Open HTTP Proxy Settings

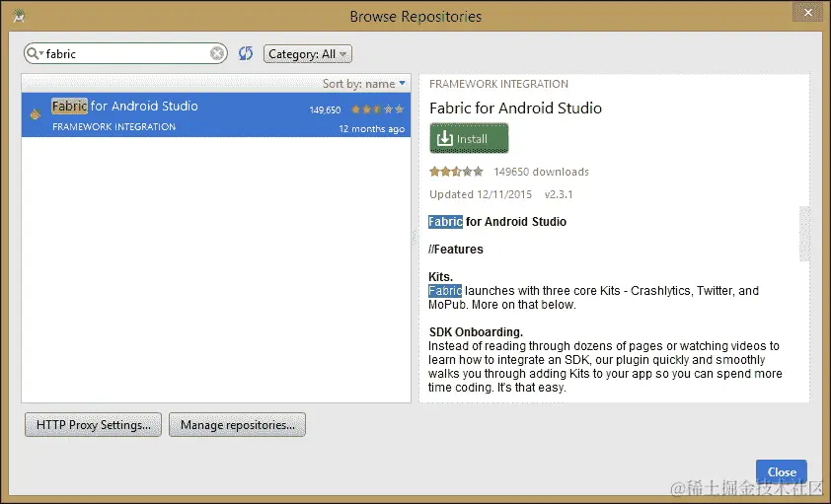click(94, 424)
